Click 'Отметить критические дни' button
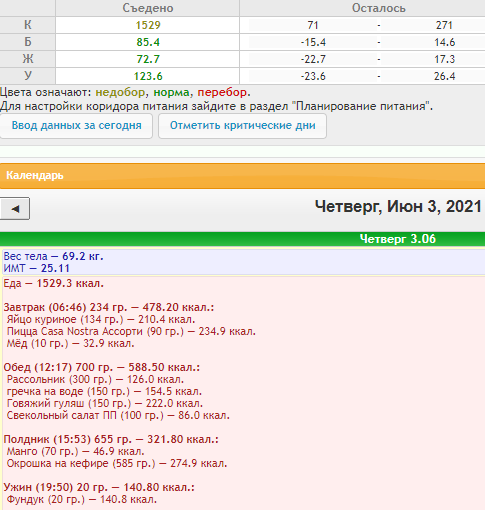 point(242,126)
